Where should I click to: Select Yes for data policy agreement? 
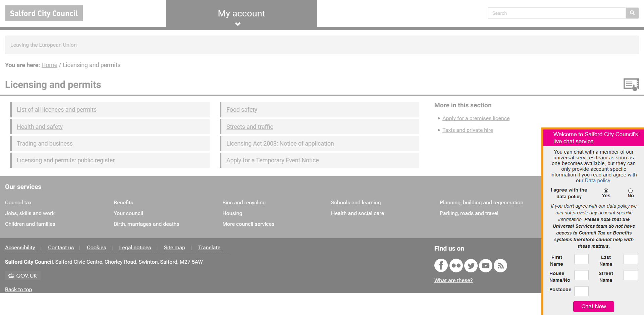coord(606,191)
